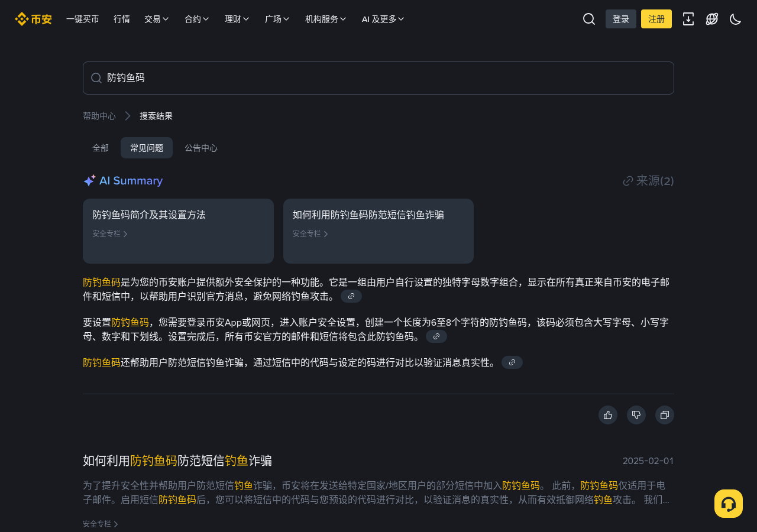Image resolution: width=757 pixels, height=532 pixels.
Task: Expand the 理财 menu
Action: click(237, 19)
